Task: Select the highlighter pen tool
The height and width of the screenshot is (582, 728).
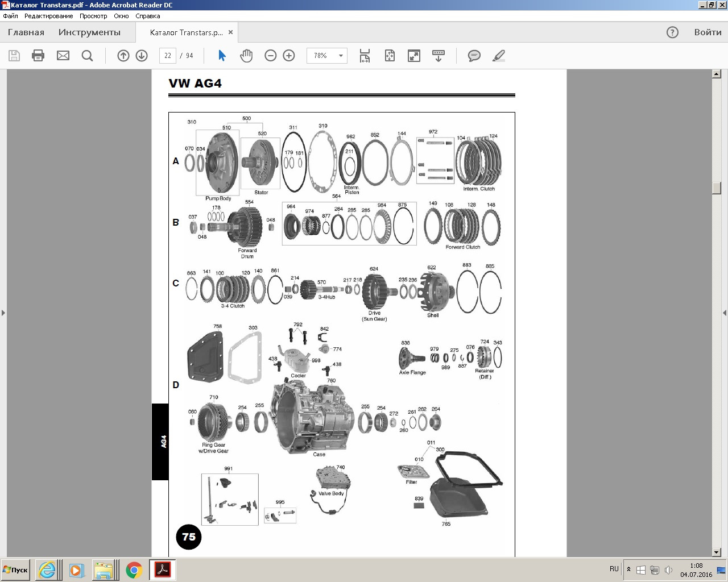Action: coord(499,56)
